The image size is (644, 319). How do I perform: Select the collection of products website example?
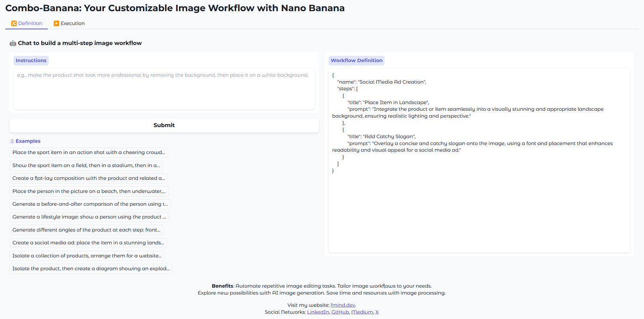pos(87,255)
